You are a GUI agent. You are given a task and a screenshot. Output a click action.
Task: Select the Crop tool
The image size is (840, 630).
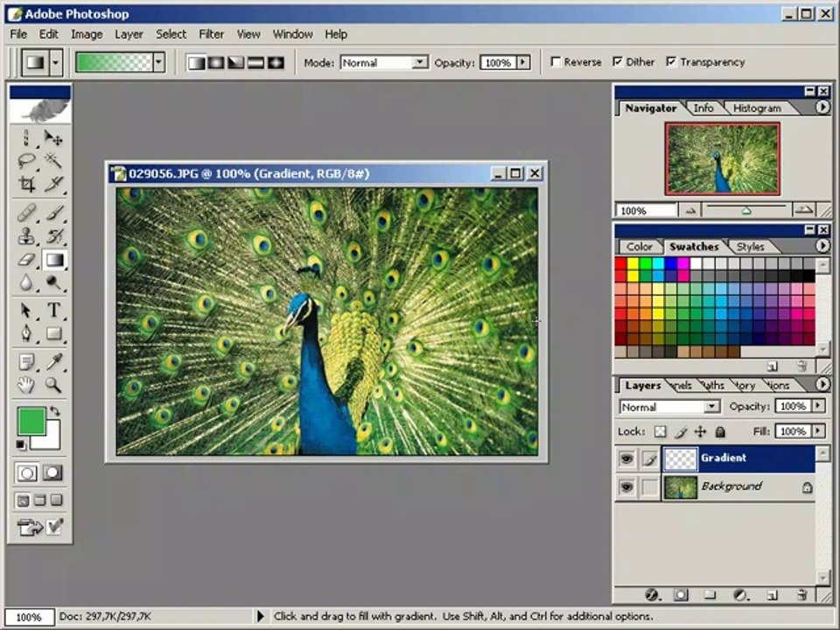pos(25,184)
